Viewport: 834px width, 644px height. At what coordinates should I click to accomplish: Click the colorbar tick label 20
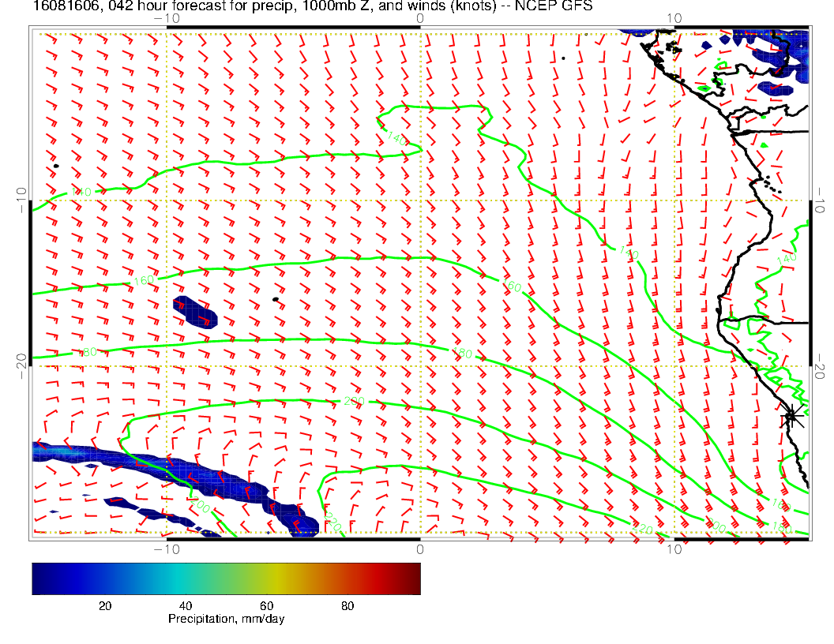click(104, 605)
